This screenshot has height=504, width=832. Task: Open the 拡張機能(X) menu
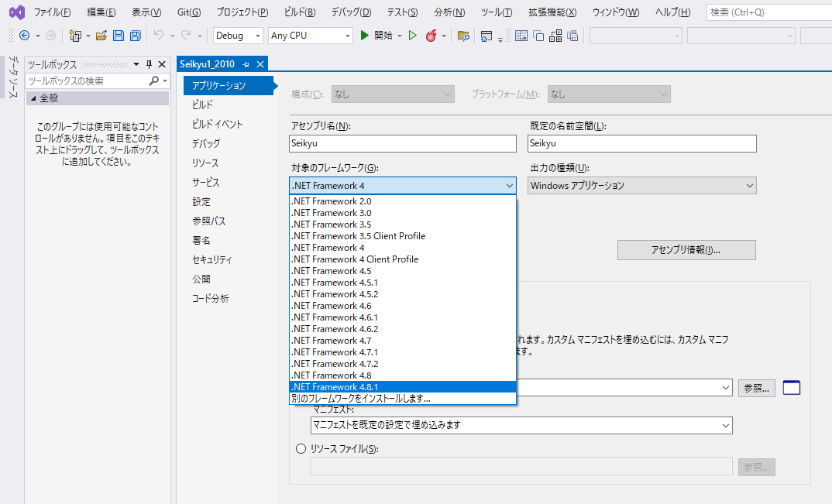(552, 12)
